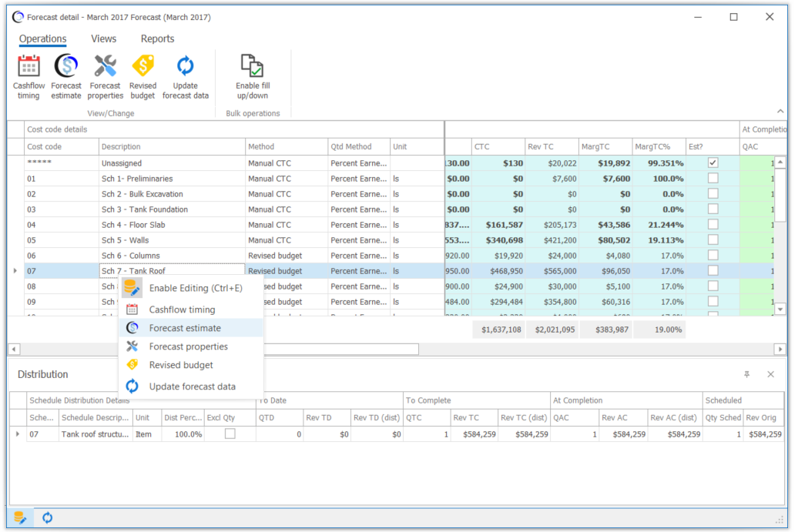Viewport: 798px width, 532px height.
Task: Check Est? box for Sch 1- Preliminaries row
Action: [713, 178]
